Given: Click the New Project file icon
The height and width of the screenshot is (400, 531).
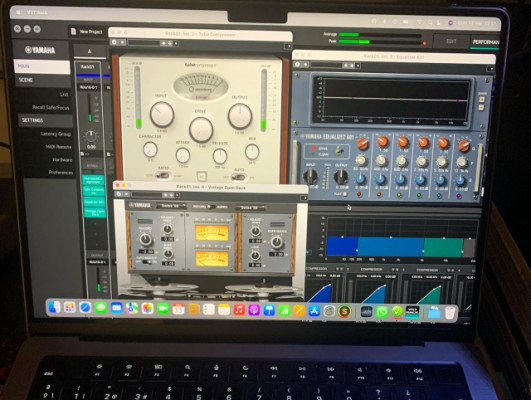Looking at the screenshot, I should click(73, 32).
